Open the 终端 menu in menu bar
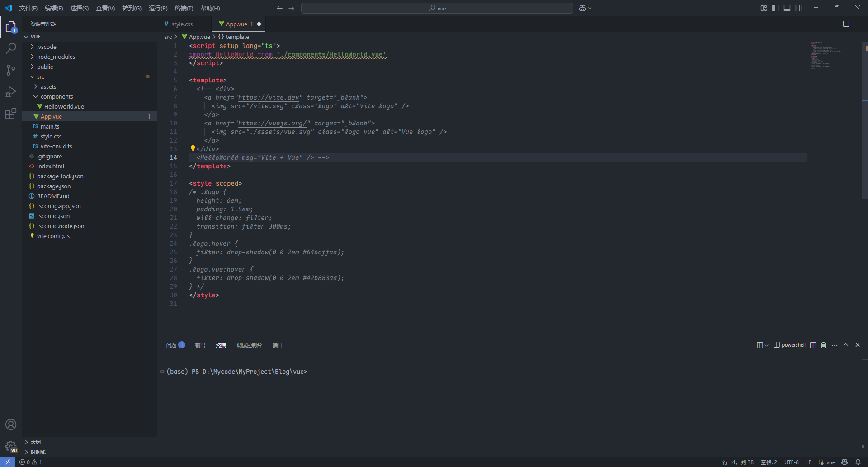This screenshot has height=467, width=868. 184,8
